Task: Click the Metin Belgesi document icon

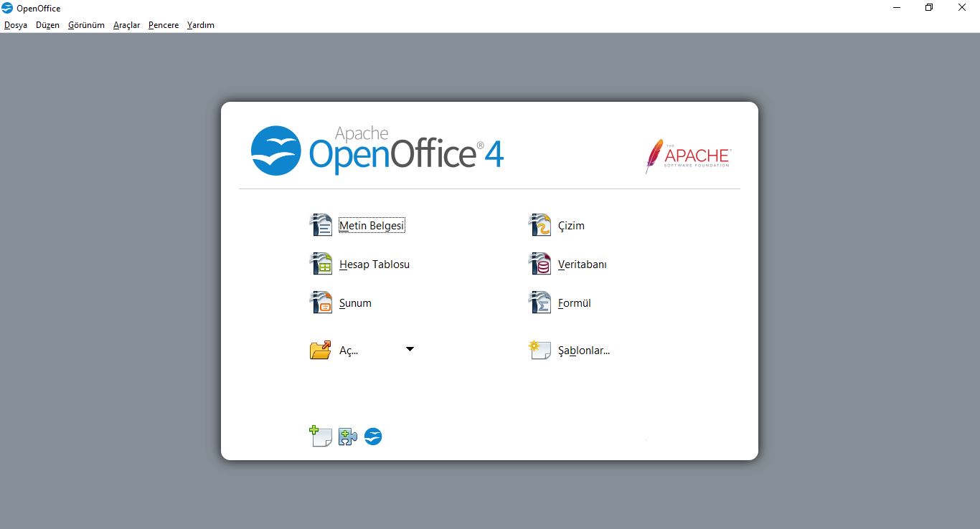Action: coord(321,225)
